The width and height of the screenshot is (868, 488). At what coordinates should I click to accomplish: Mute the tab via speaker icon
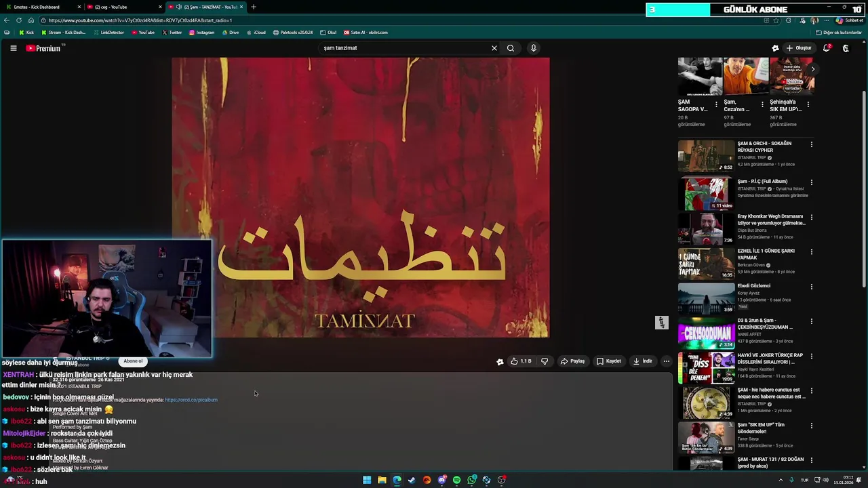178,7
